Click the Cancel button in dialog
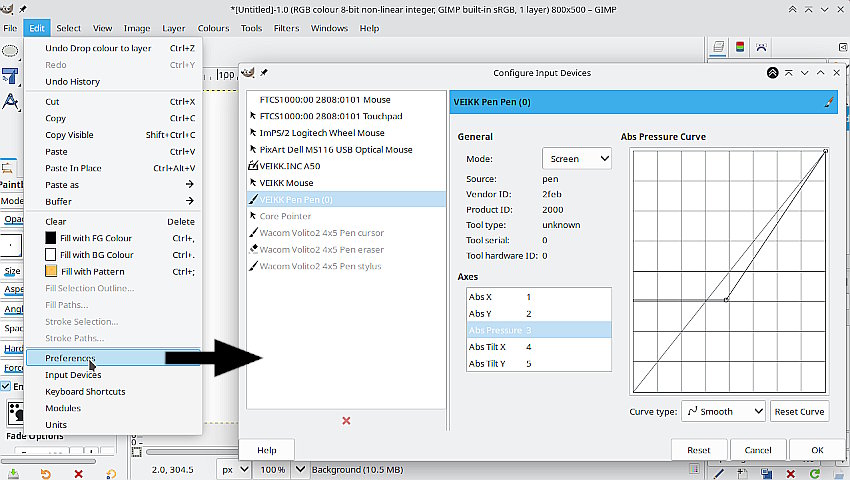 tap(758, 450)
